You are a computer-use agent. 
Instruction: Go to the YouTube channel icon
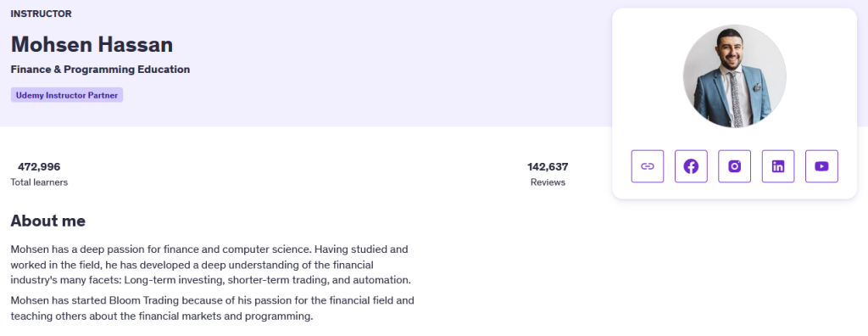tap(821, 165)
